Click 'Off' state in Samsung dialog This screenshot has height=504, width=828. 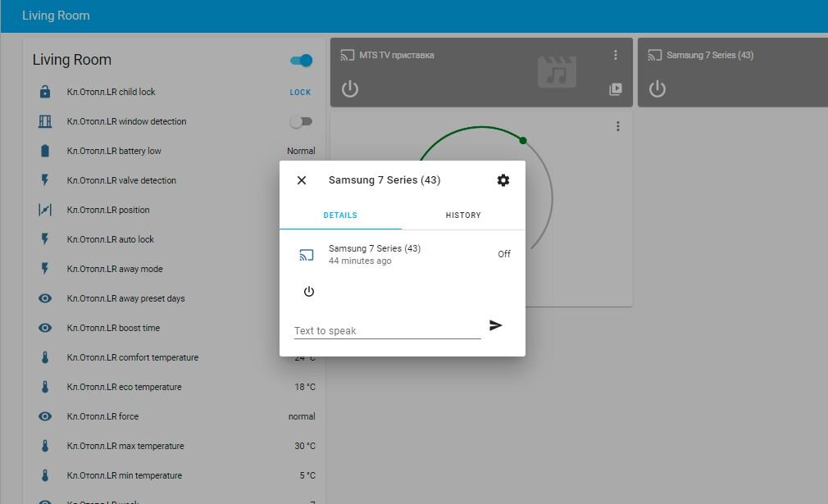(504, 254)
